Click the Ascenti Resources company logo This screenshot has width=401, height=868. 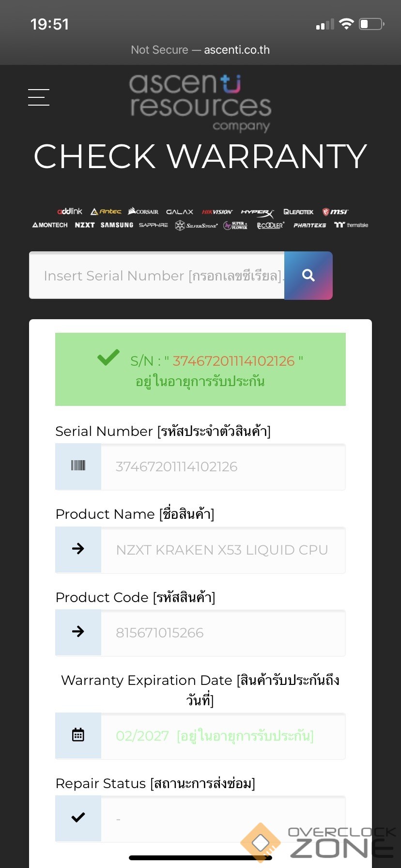200,102
